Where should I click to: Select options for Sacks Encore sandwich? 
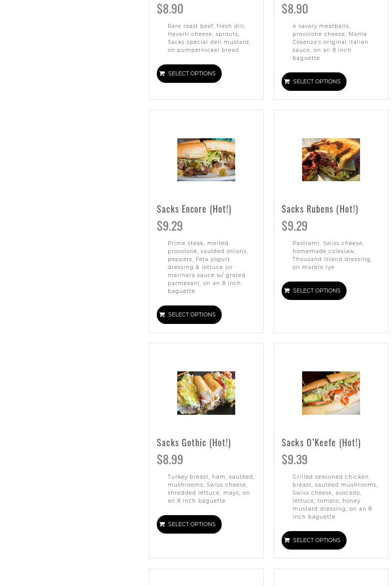tap(189, 314)
